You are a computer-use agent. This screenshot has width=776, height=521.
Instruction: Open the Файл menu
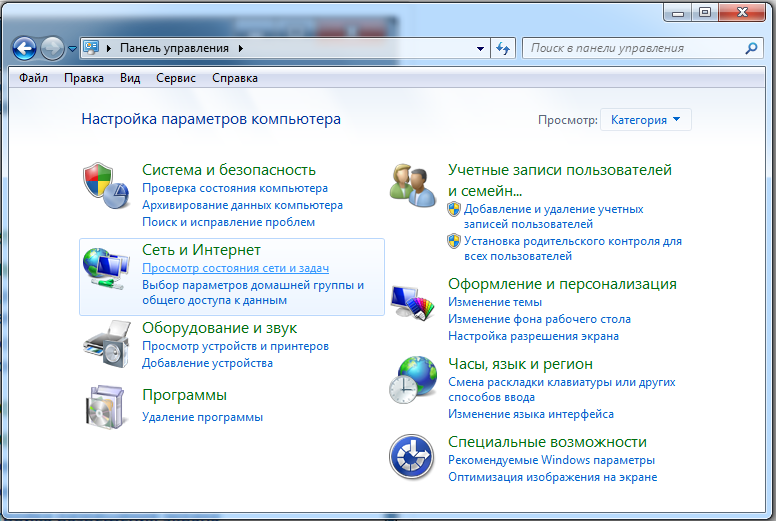tap(33, 78)
